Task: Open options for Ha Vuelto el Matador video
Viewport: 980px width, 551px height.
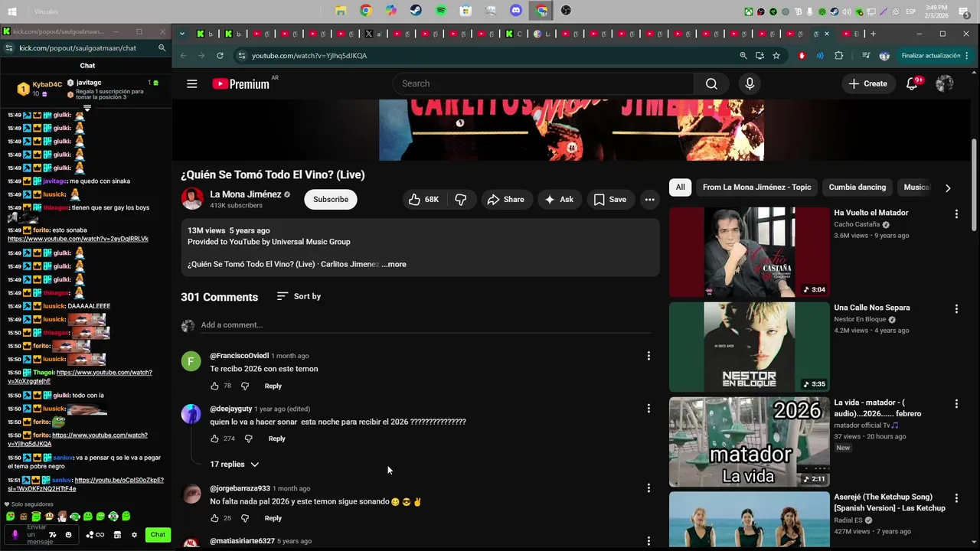Action: tap(956, 214)
